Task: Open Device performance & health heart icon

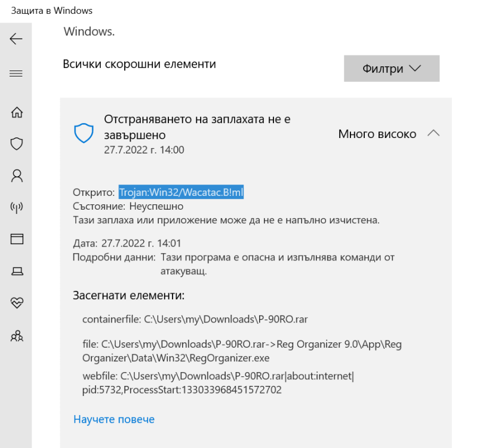Action: (x=17, y=303)
